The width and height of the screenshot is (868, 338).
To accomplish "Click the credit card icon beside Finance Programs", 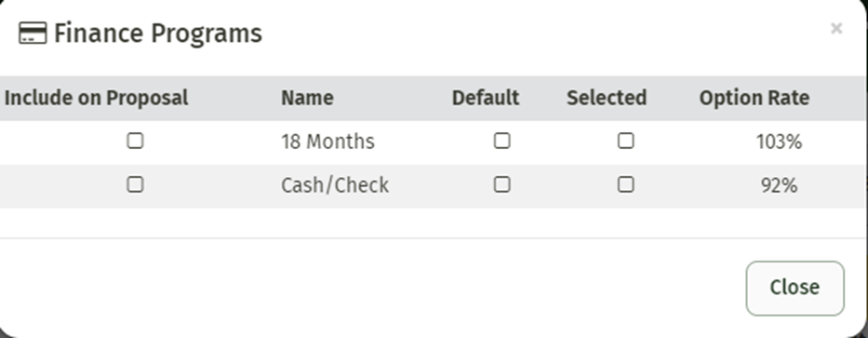I will 33,33.
